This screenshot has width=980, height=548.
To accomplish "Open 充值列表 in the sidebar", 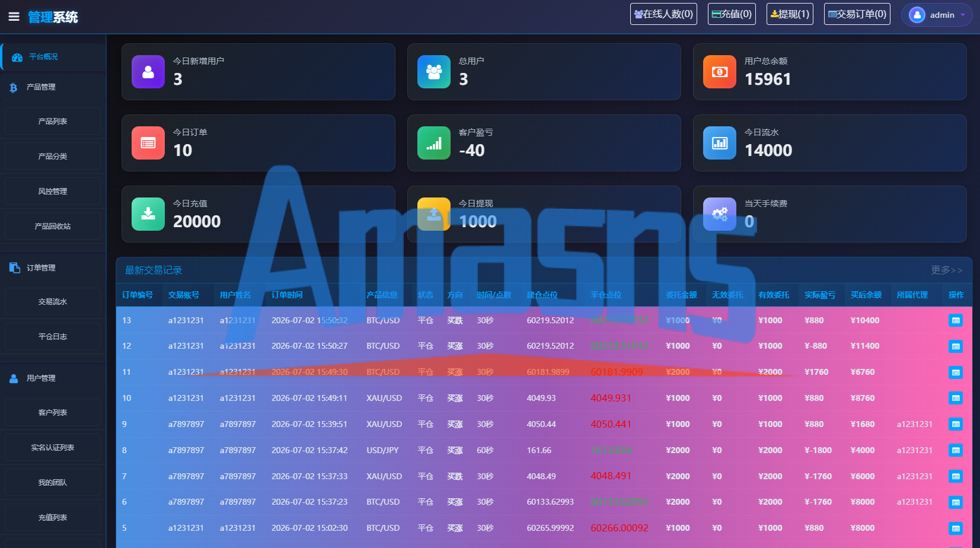I will pos(53,518).
